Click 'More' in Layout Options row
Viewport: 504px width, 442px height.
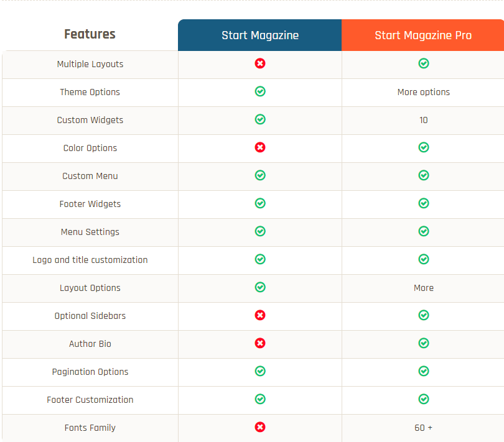(x=423, y=288)
